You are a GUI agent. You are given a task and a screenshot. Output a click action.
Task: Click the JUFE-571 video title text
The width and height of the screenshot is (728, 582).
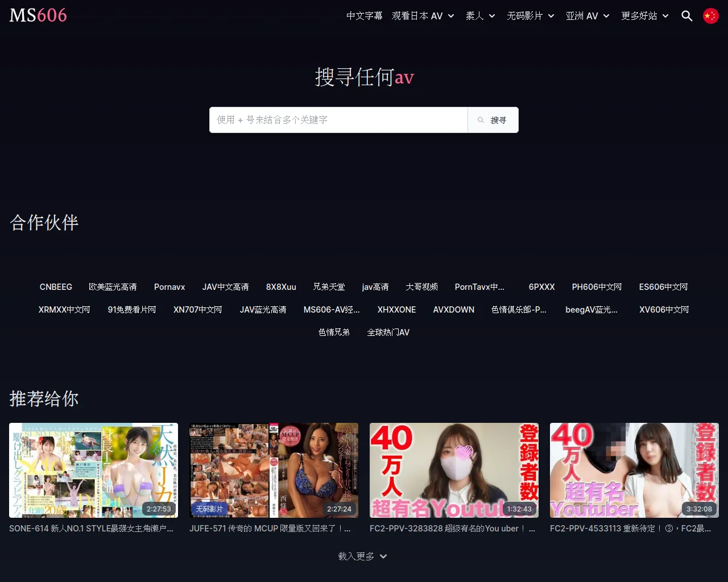[270, 529]
